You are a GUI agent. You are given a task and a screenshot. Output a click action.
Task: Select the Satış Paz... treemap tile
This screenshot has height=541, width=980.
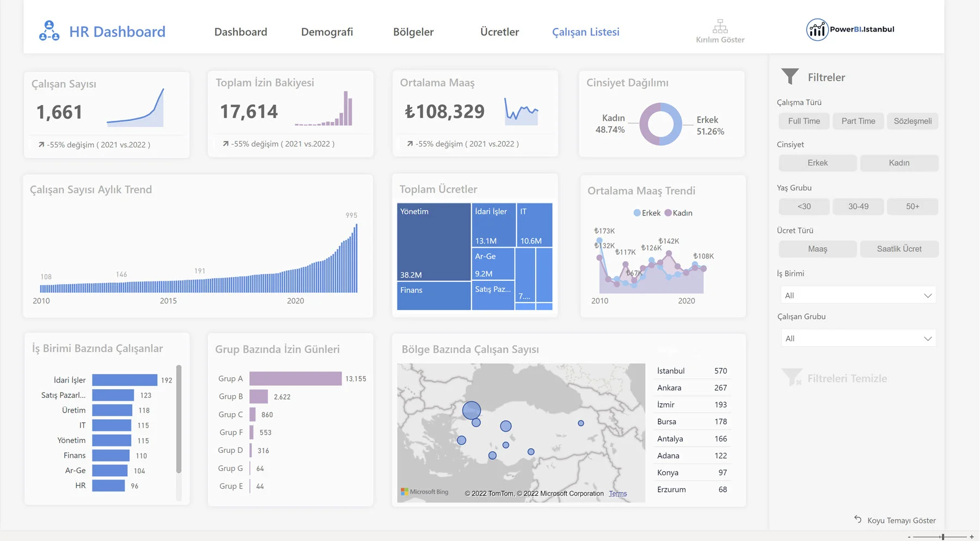(493, 296)
